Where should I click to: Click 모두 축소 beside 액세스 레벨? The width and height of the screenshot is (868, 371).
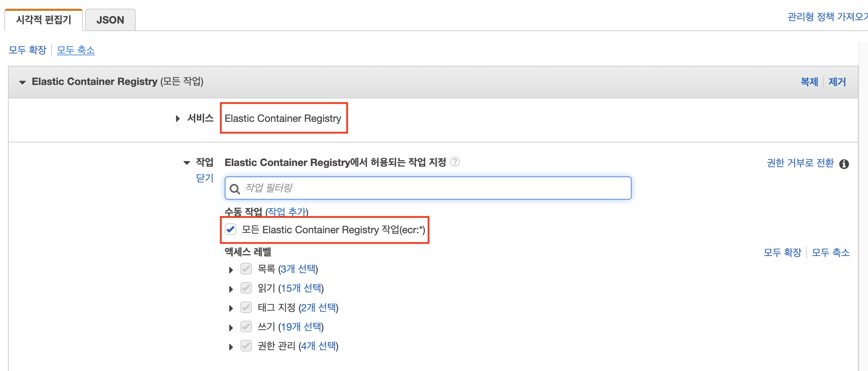pyautogui.click(x=831, y=252)
